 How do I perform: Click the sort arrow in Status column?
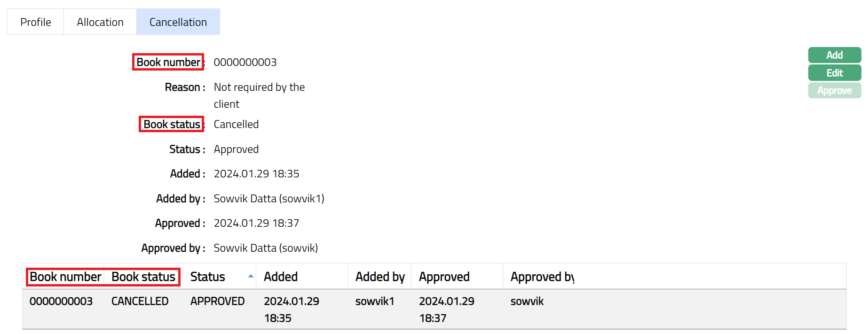[251, 277]
